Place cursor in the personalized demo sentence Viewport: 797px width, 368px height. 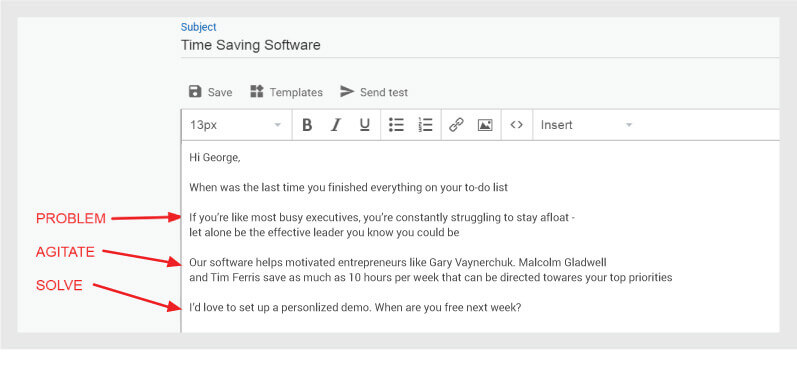tap(355, 308)
